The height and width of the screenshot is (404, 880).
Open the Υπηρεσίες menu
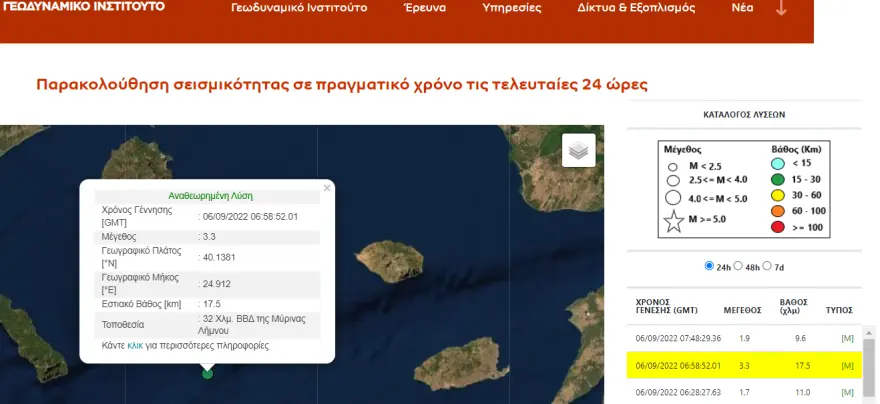(x=511, y=8)
